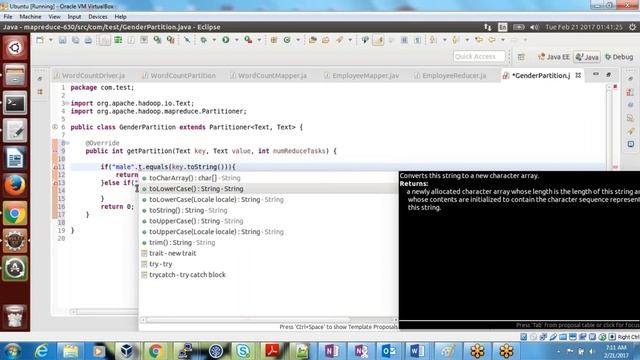640x360 pixels.
Task: Open the New file dropdown arrow
Action: (51, 40)
